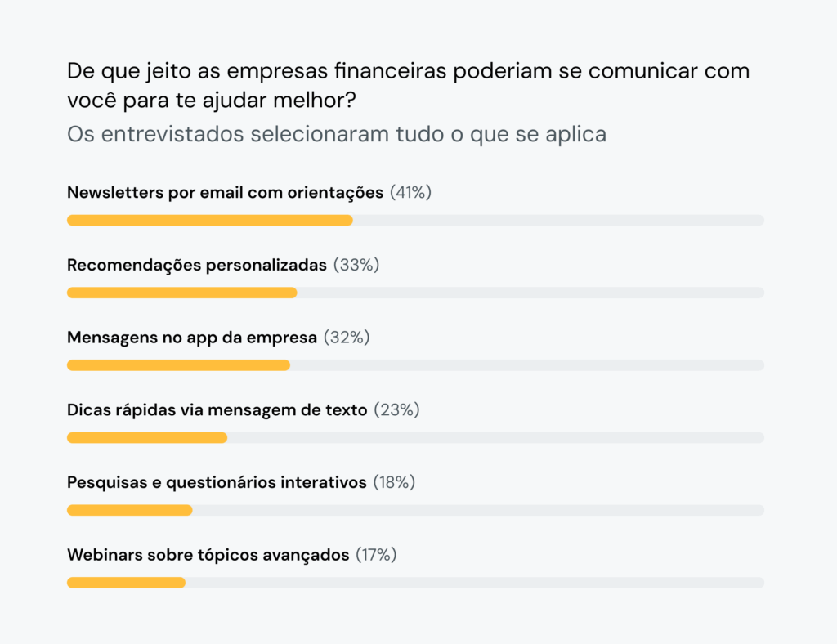Image resolution: width=837 pixels, height=644 pixels.
Task: Click the yellow Newsletters por email bar
Action: click(209, 220)
